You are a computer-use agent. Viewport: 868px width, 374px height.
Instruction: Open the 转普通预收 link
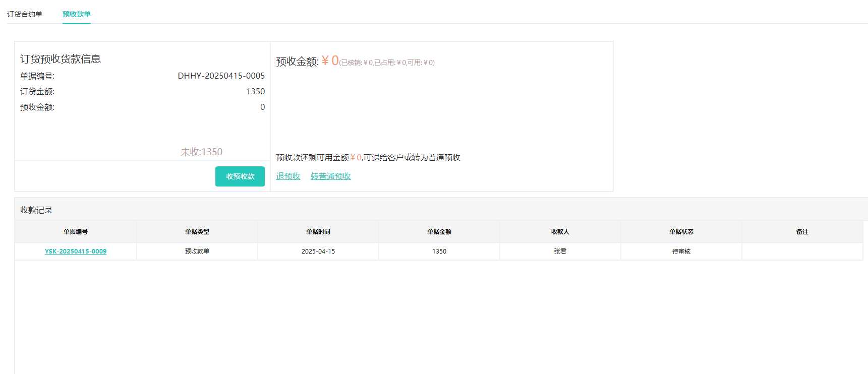(x=330, y=176)
